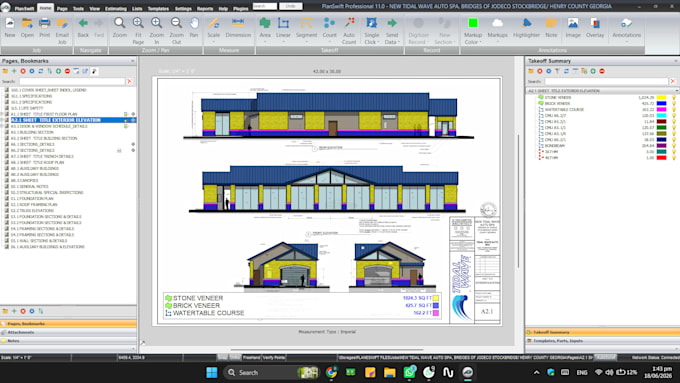Launch Chrome from the taskbar
Image resolution: width=680 pixels, height=383 pixels.
click(x=331, y=372)
